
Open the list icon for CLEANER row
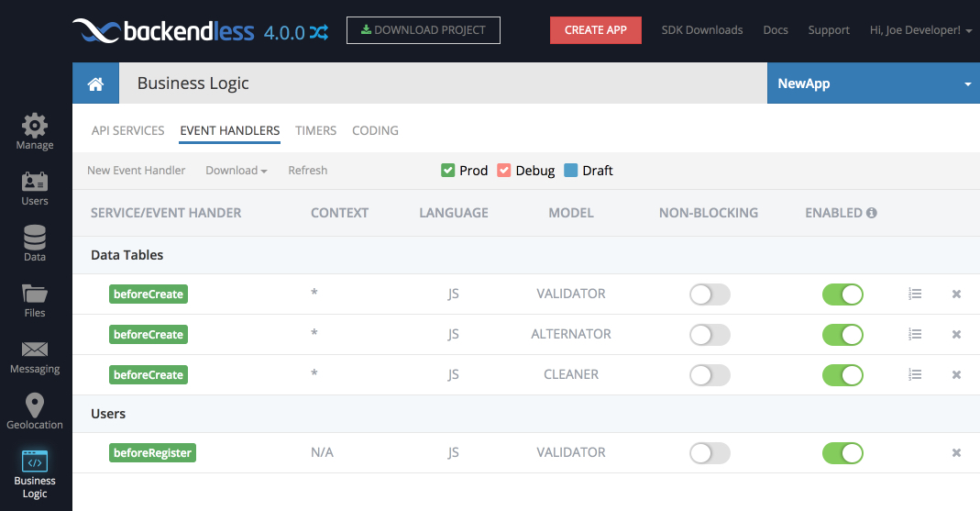click(x=915, y=374)
